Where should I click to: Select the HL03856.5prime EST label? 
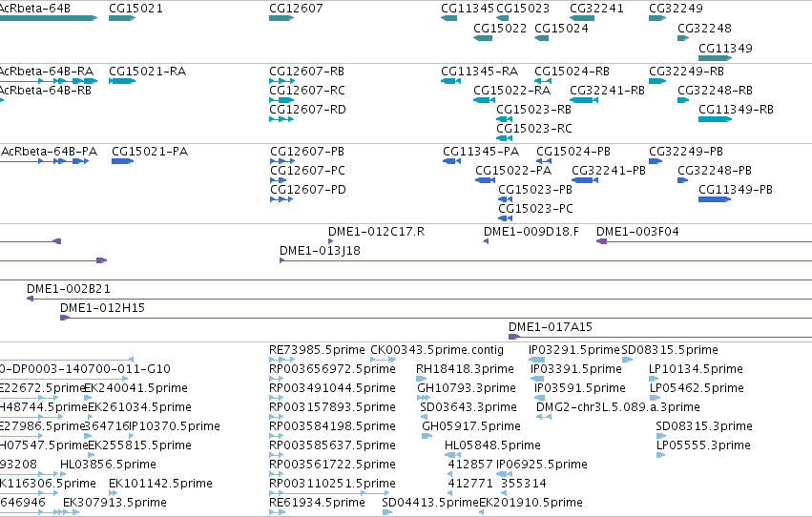click(108, 465)
